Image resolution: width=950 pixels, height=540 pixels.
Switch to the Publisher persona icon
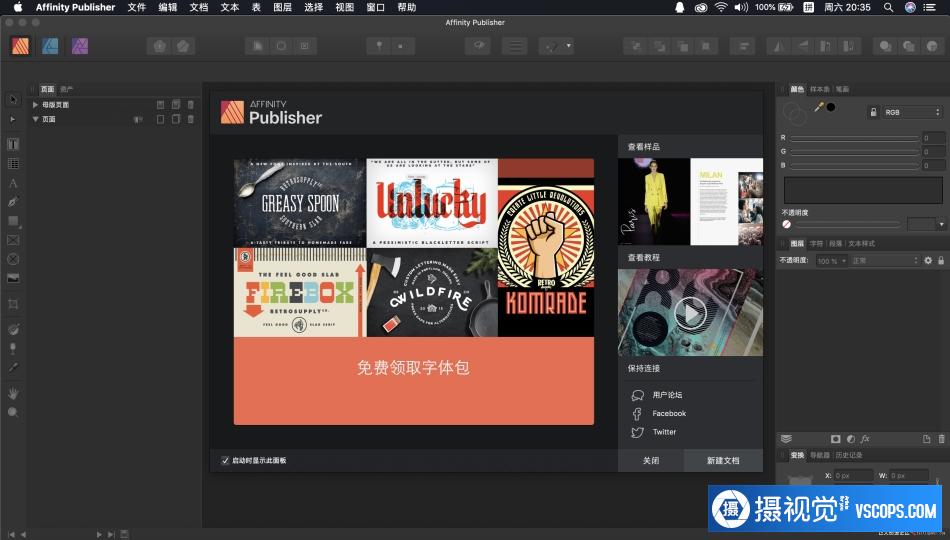(21, 46)
